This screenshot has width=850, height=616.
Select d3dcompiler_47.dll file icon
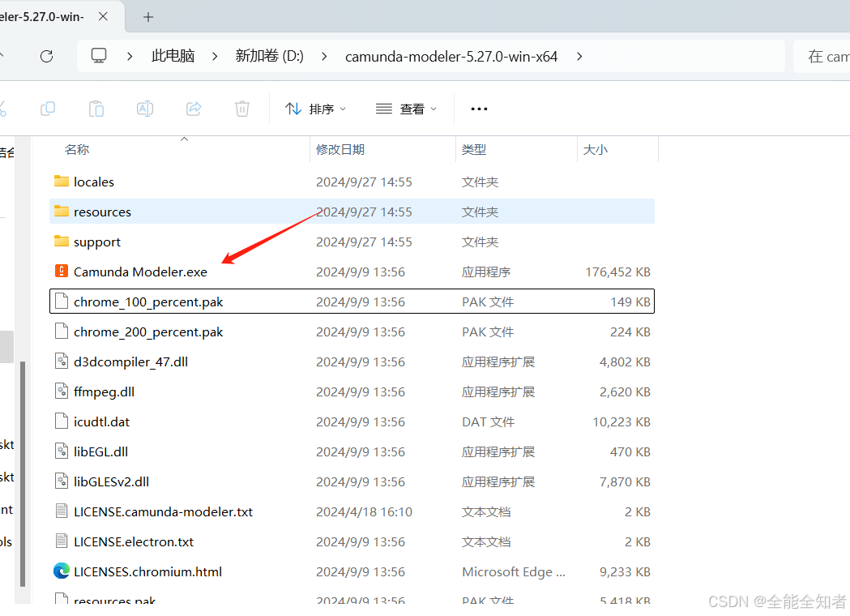coord(62,361)
